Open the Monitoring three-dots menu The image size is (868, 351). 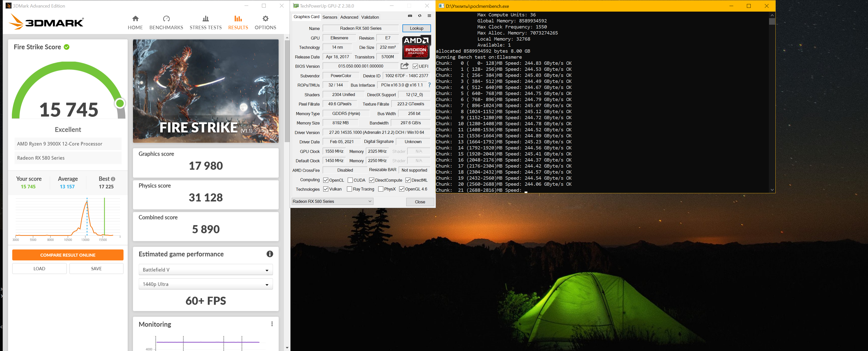[272, 324]
